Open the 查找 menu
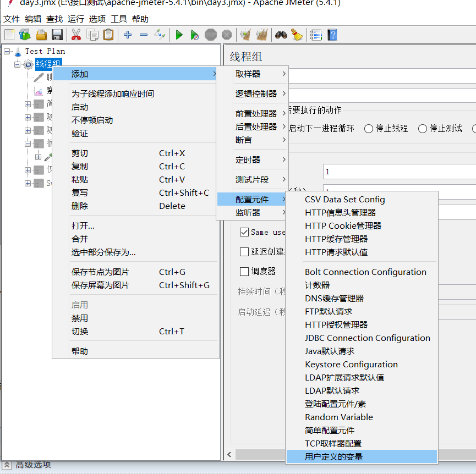 click(x=54, y=19)
